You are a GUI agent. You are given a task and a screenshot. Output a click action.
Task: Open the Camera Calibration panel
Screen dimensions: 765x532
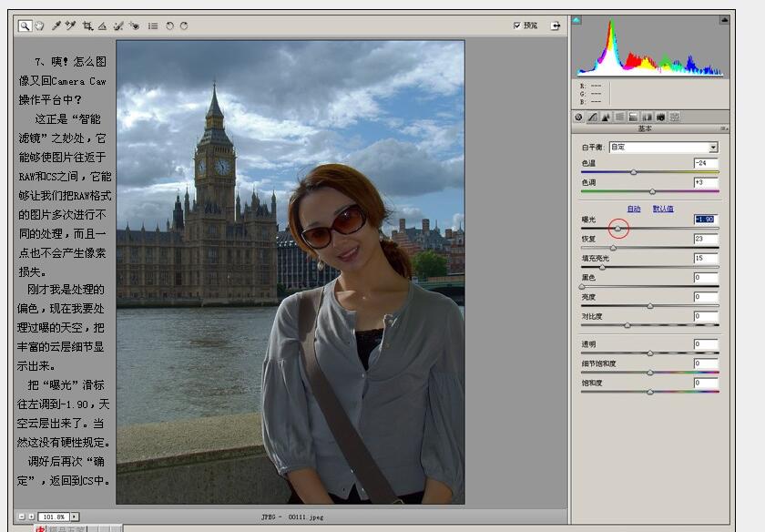[x=658, y=116]
